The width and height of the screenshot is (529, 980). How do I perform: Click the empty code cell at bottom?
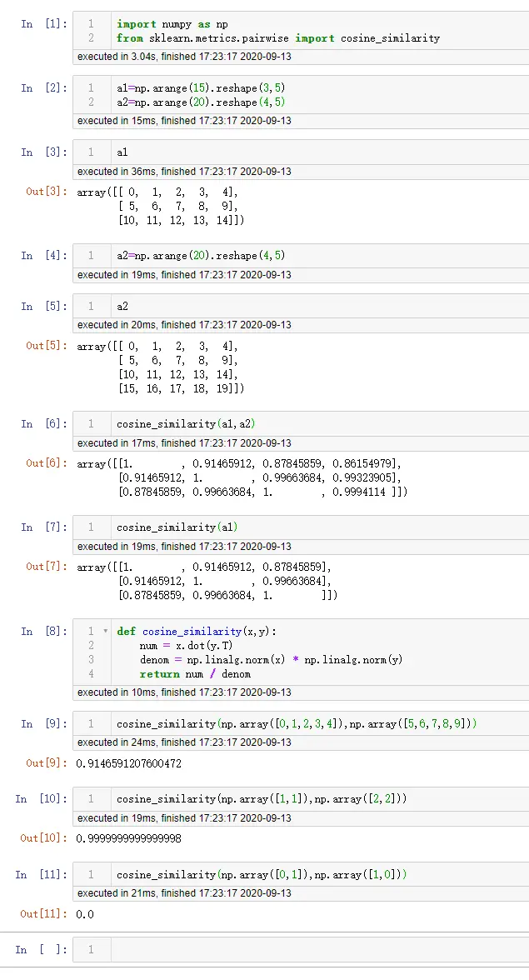coord(317,950)
